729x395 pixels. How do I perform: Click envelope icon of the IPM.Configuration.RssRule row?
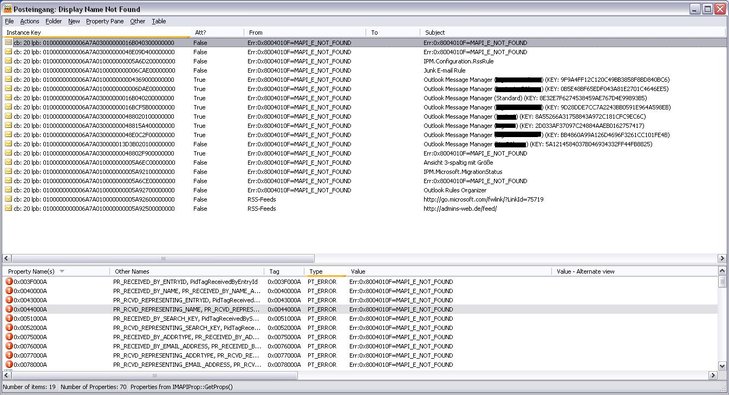[x=8, y=61]
